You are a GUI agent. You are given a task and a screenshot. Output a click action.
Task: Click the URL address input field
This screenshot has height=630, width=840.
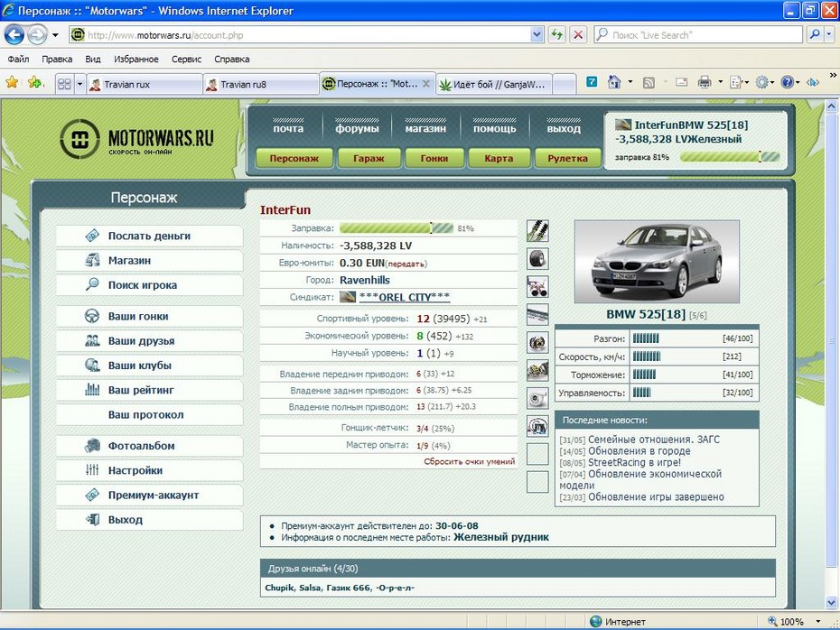[x=308, y=35]
